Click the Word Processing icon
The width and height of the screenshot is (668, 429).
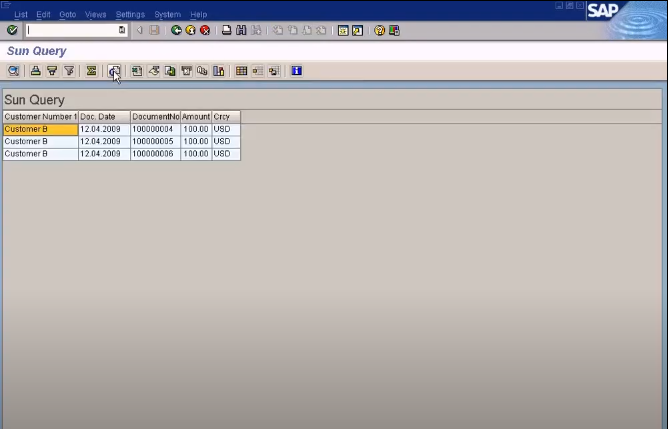[x=153, y=71]
